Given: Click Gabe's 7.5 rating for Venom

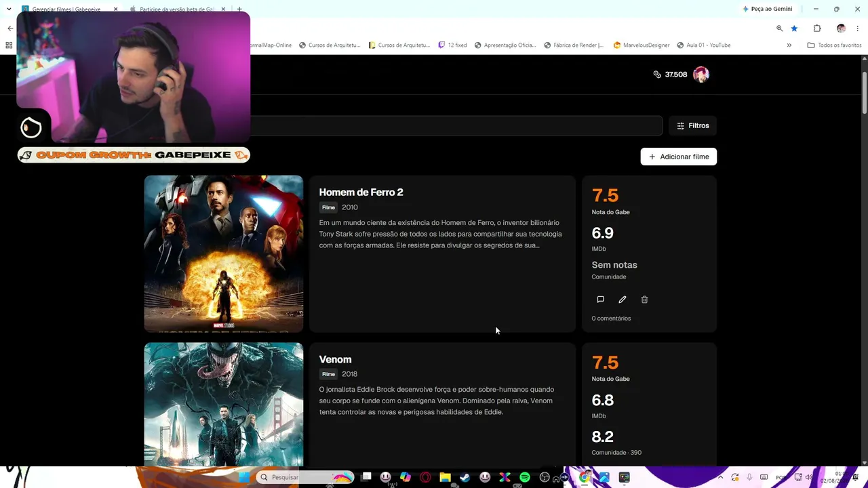Looking at the screenshot, I should [x=605, y=362].
